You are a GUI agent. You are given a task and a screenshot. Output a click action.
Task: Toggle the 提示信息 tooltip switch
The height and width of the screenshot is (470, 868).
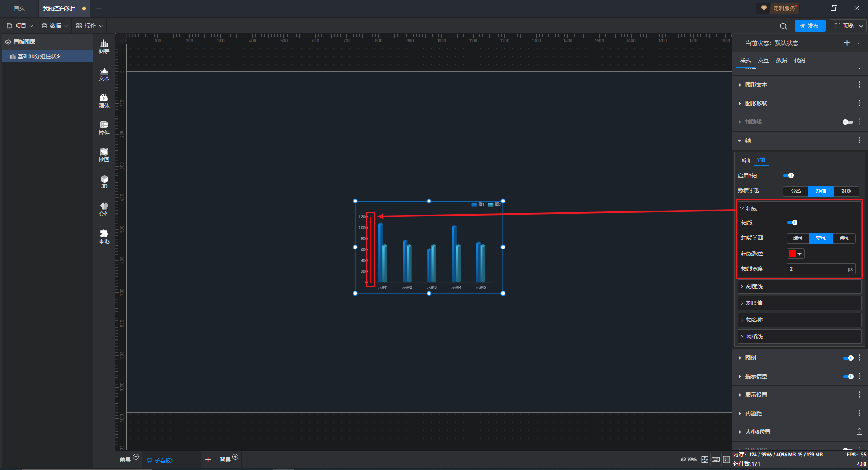pos(848,376)
